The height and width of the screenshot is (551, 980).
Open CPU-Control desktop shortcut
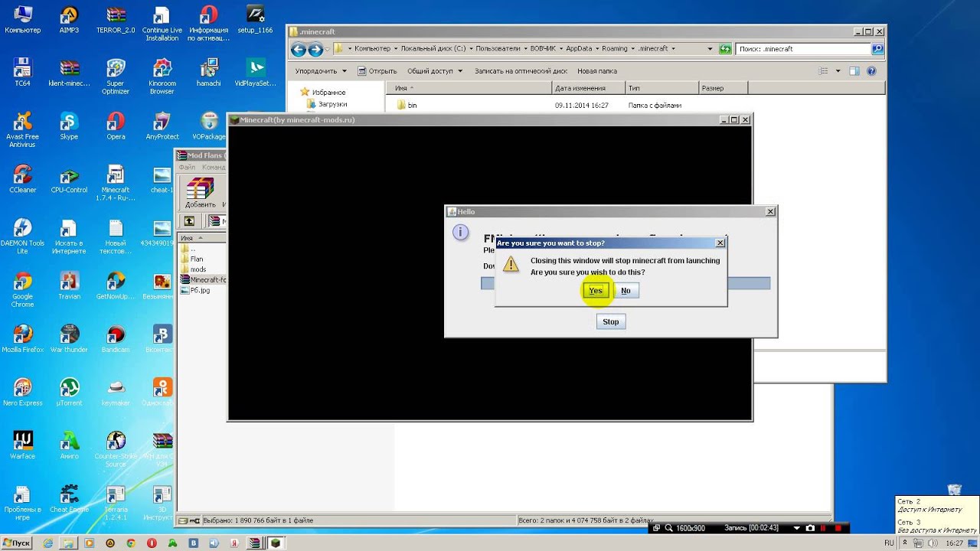point(69,179)
